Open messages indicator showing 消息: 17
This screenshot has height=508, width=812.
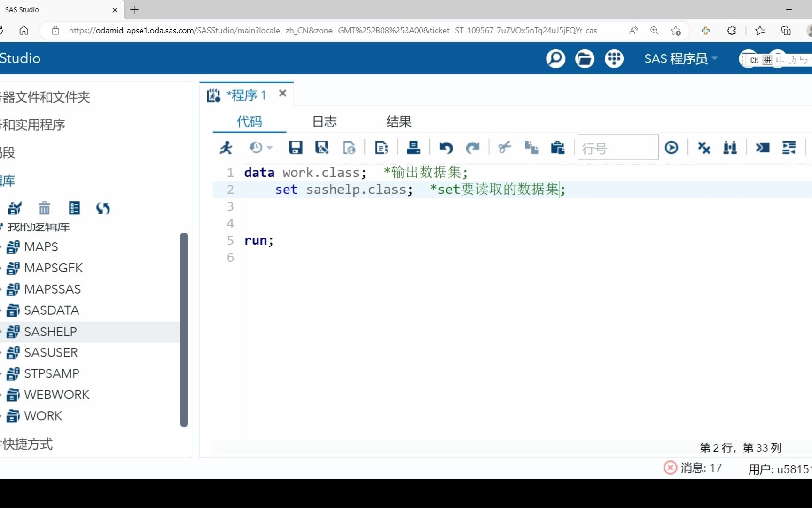693,468
